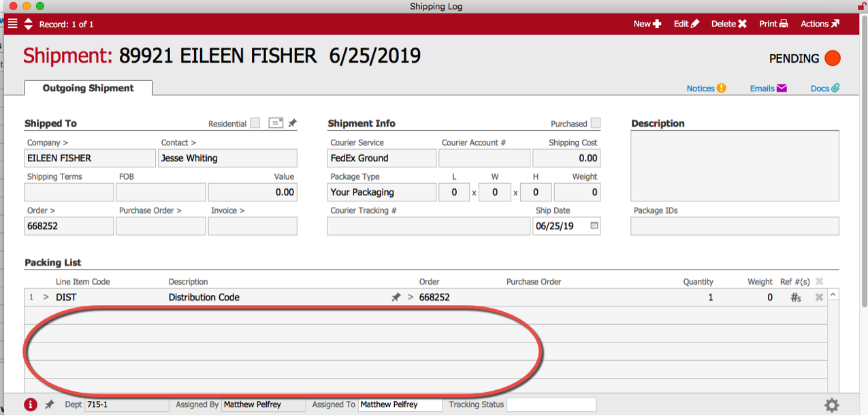The image size is (868, 416).
Task: Click the address card icon beside Residential
Action: coord(276,123)
